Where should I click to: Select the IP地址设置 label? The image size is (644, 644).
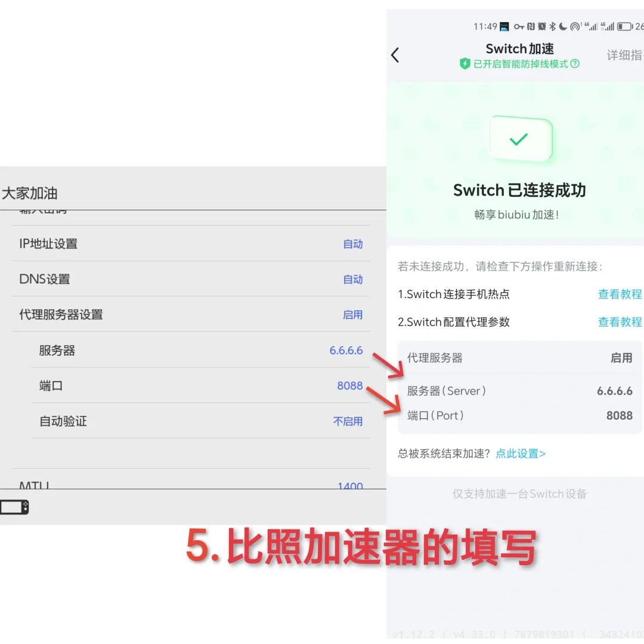(x=48, y=243)
